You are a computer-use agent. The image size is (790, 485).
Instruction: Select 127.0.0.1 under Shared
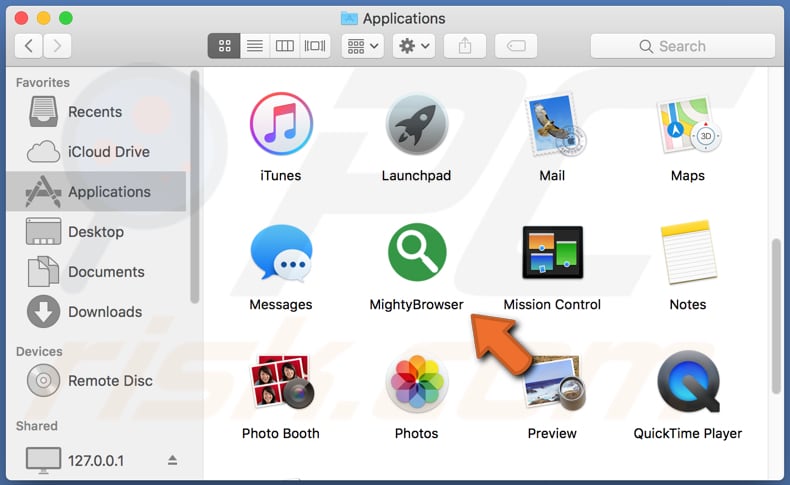(x=96, y=460)
